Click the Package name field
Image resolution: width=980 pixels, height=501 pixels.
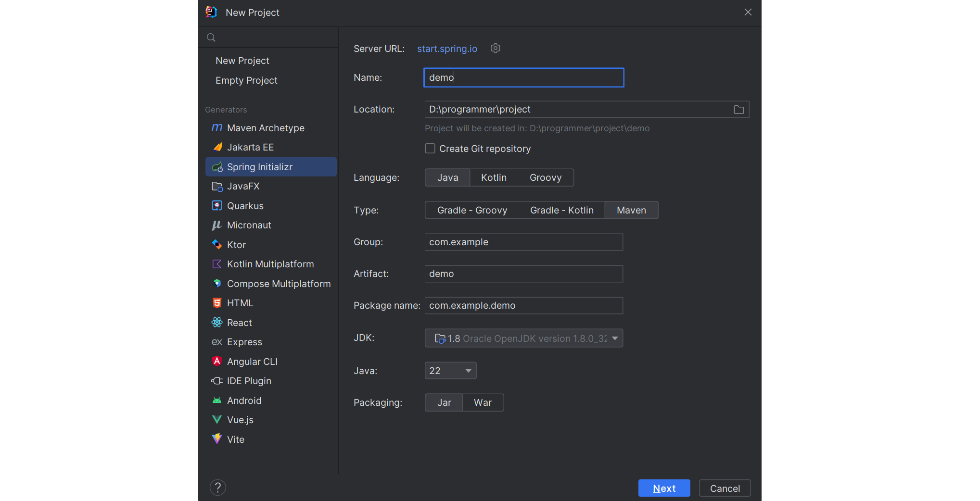pyautogui.click(x=523, y=305)
